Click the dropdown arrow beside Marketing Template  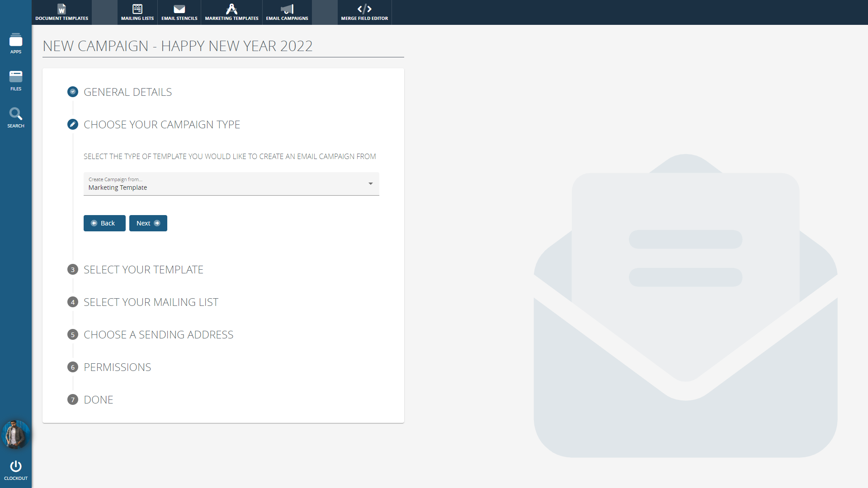(x=370, y=184)
